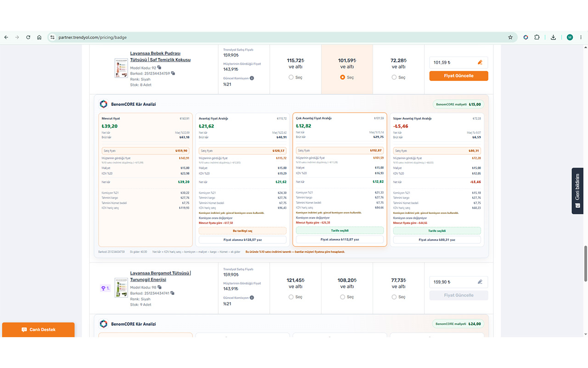Open the Geri bildirim side tab

[x=577, y=191]
